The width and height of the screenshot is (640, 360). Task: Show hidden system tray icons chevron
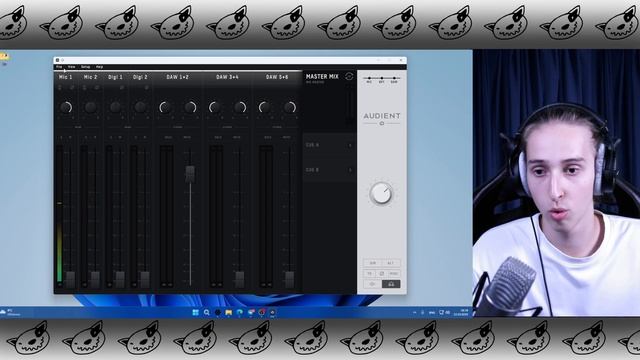pos(415,313)
